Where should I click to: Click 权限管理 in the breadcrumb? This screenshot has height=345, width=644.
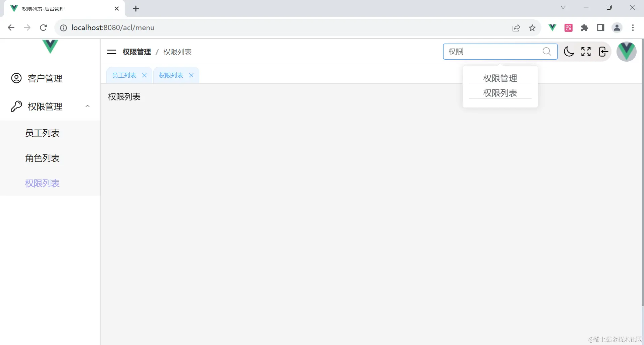pos(137,52)
